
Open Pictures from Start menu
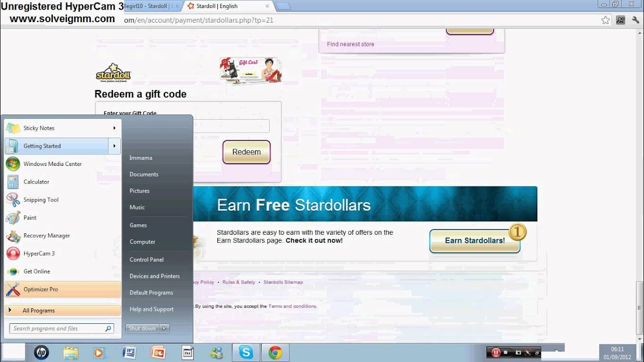(x=139, y=191)
